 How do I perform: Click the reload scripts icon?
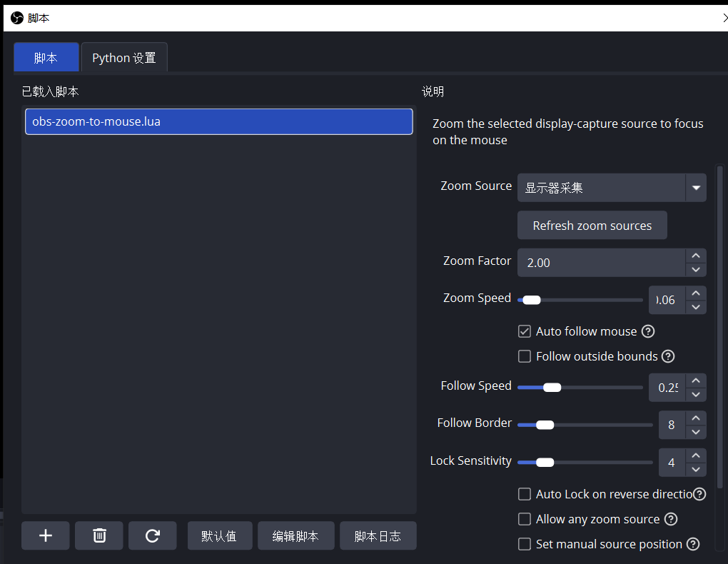coord(152,535)
